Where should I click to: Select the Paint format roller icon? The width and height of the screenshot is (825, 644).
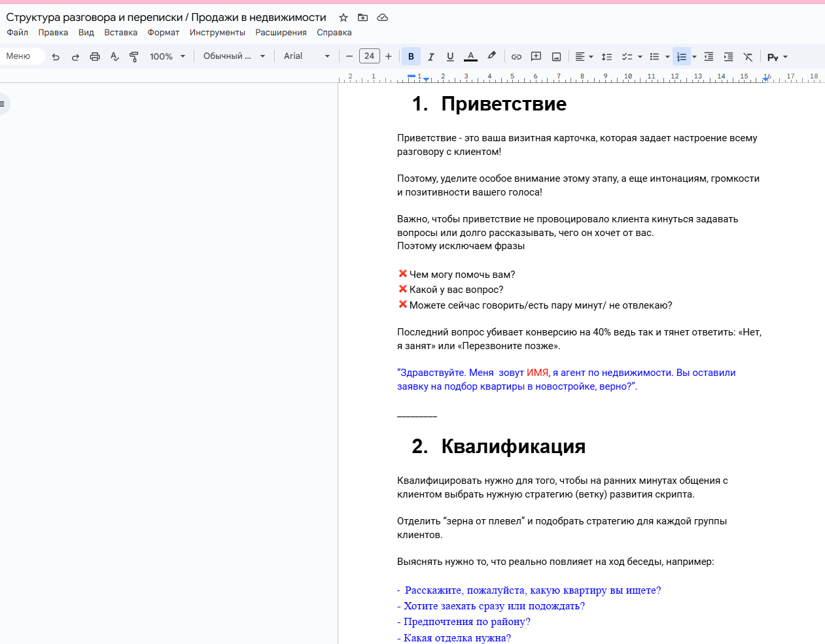click(134, 57)
